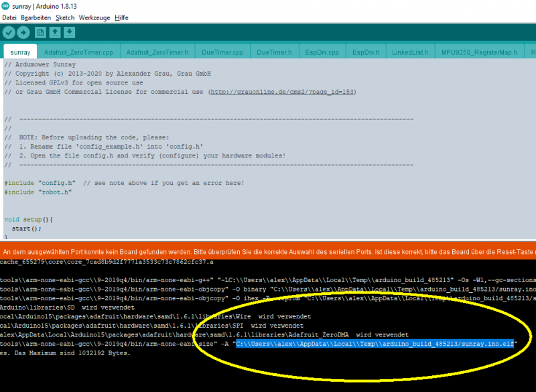Switch to the Adafruit_ZeroTimer.cpp tab

78,52
